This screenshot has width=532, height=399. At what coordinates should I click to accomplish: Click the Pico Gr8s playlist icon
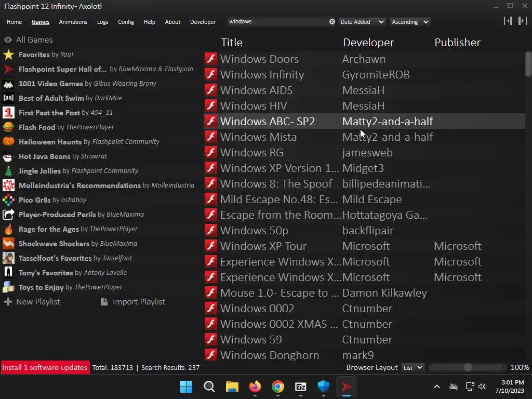pos(8,200)
